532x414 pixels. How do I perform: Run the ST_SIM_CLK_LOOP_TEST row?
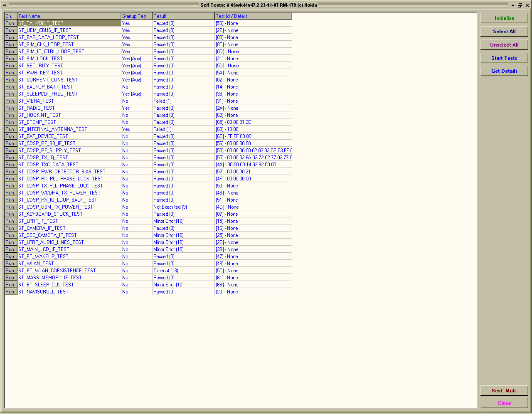pyautogui.click(x=10, y=44)
